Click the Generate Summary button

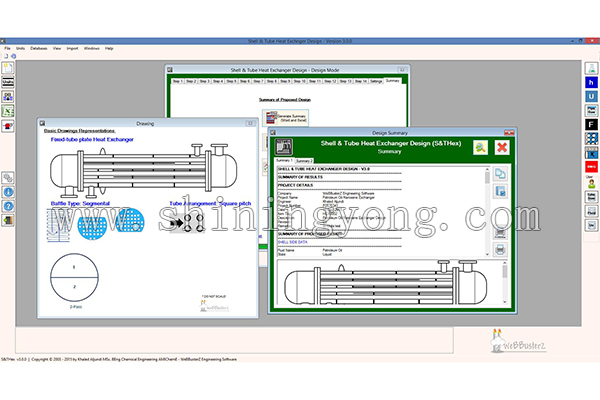tap(285, 118)
